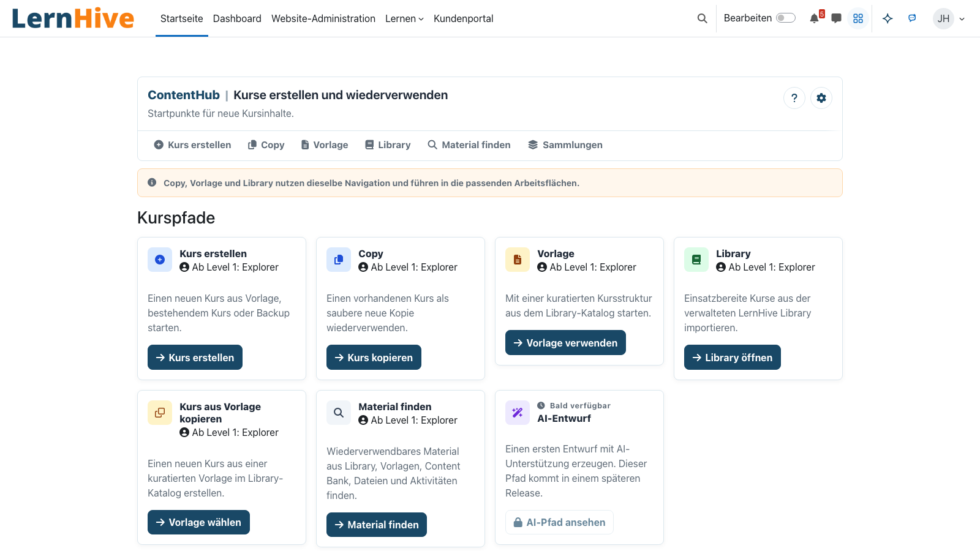Open ContentHub settings gear
The height and width of the screenshot is (551, 980).
point(821,98)
